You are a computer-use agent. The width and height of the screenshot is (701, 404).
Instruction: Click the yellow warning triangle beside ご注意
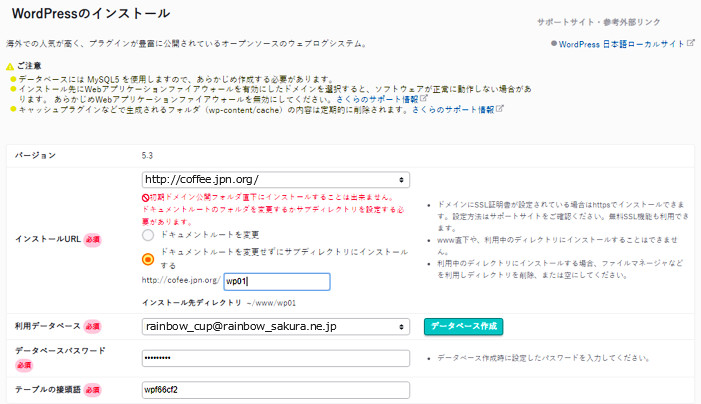[9, 67]
